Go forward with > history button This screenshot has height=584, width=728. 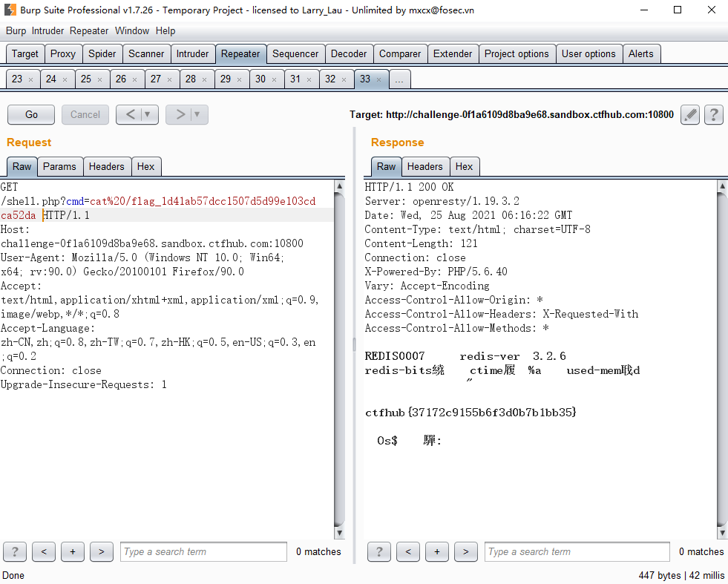[180, 114]
